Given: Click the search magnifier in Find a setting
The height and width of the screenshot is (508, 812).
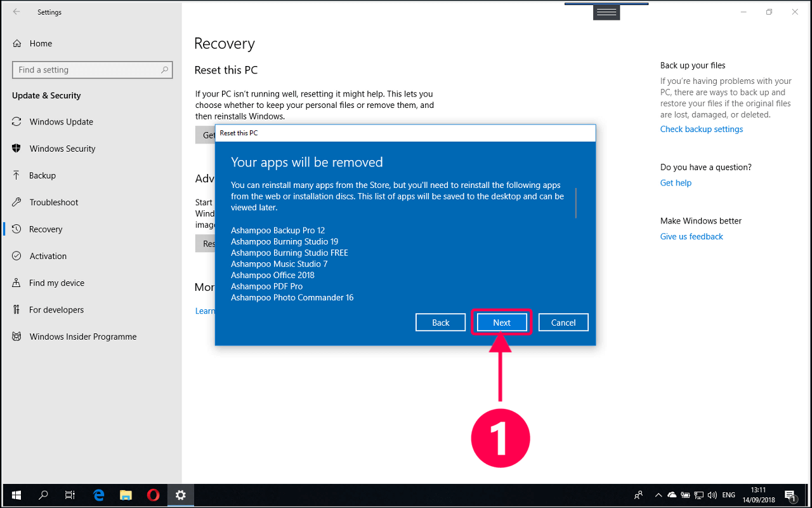Looking at the screenshot, I should [164, 70].
